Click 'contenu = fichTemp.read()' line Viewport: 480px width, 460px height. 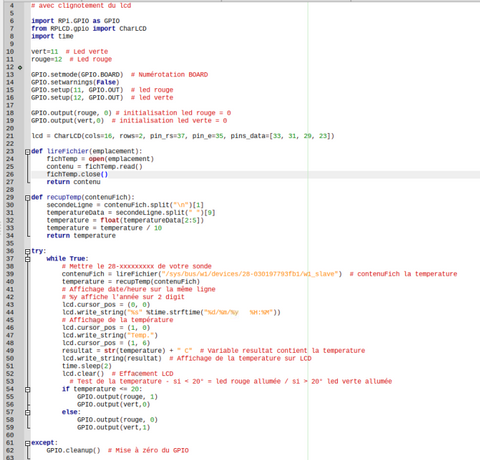(95, 167)
